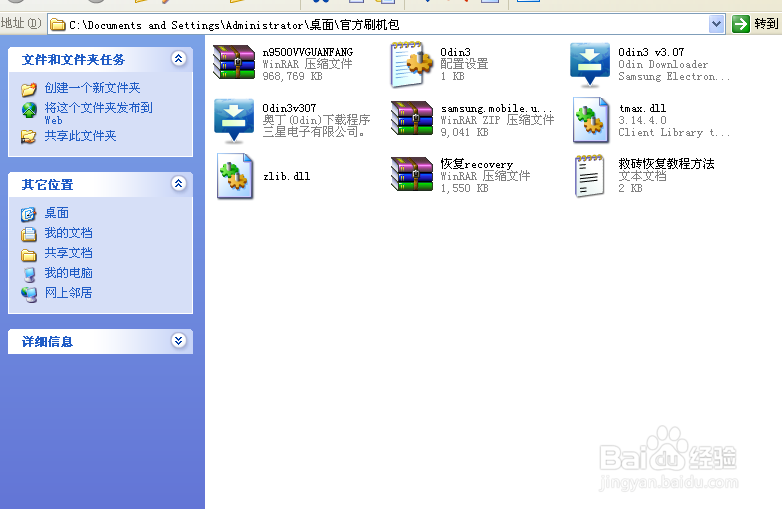The width and height of the screenshot is (782, 509).
Task: Open the 我的电脑 location link
Action: pos(68,273)
